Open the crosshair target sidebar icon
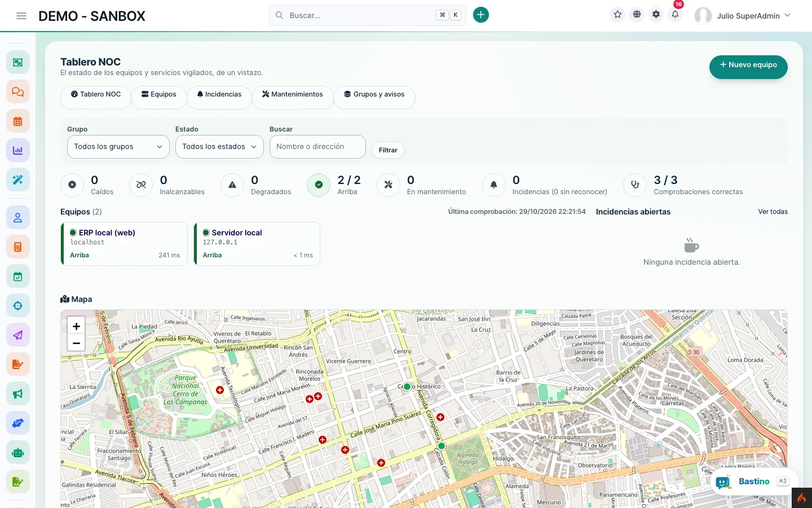812x508 pixels. point(18,305)
